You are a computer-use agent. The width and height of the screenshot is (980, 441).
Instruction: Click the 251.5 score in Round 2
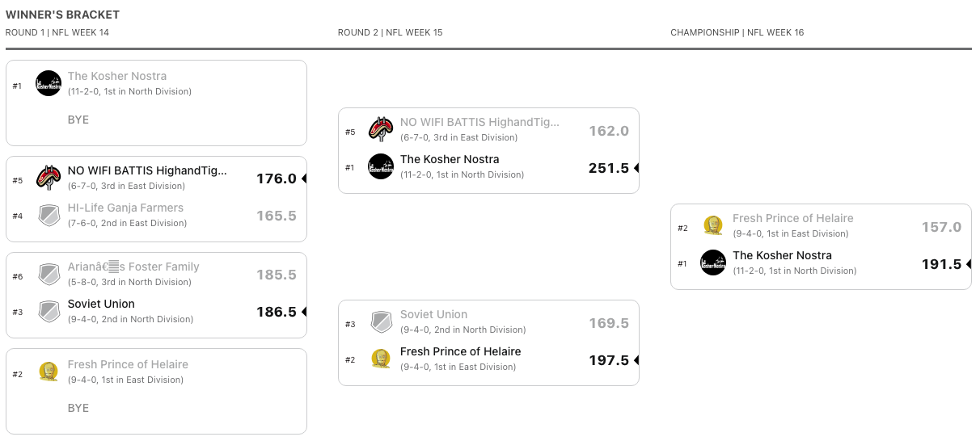point(608,168)
